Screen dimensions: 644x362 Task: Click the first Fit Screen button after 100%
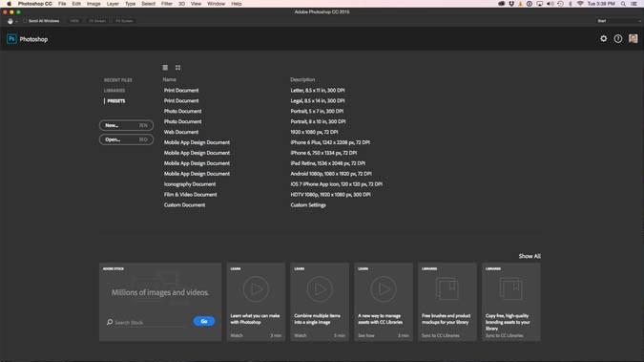click(x=97, y=21)
